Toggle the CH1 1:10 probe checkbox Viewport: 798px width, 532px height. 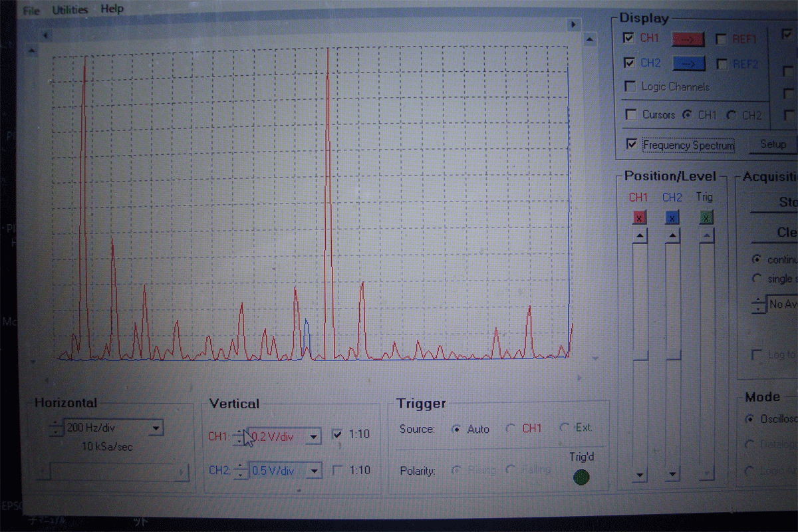[x=337, y=435]
